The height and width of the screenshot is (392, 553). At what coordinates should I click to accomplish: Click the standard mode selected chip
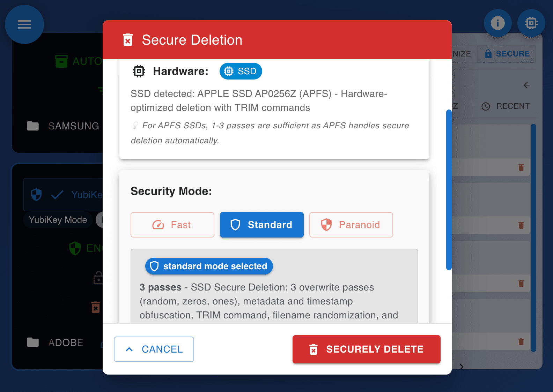tap(209, 266)
